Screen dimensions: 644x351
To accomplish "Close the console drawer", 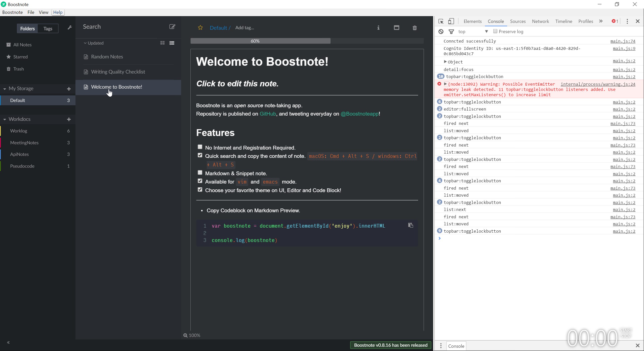I will click(x=638, y=345).
